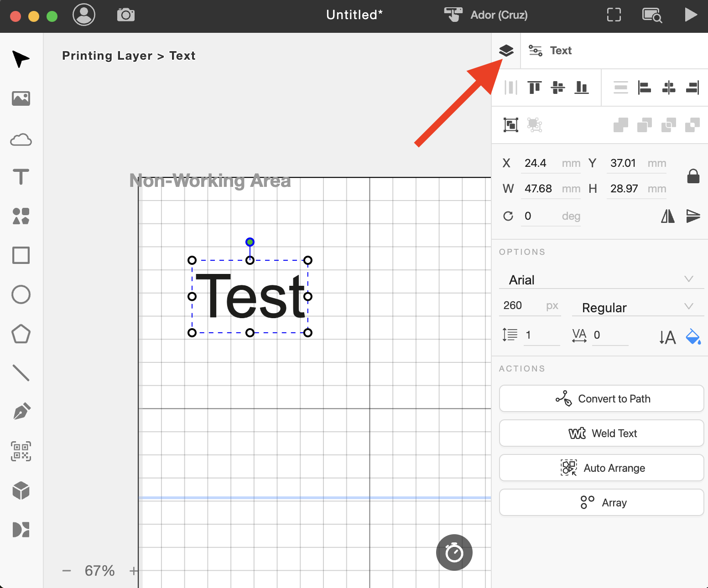708x588 pixels.
Task: Open the 67% zoom level menu
Action: click(x=99, y=571)
